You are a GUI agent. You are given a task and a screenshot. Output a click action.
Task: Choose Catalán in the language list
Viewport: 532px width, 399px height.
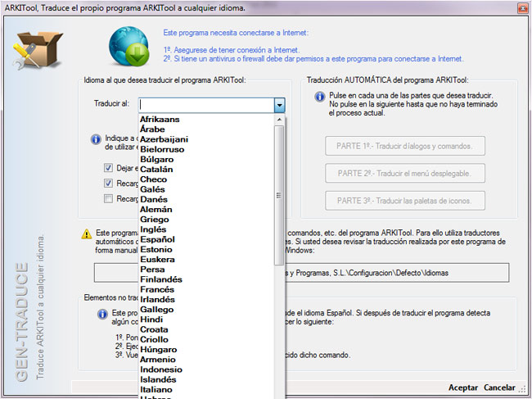click(x=206, y=169)
